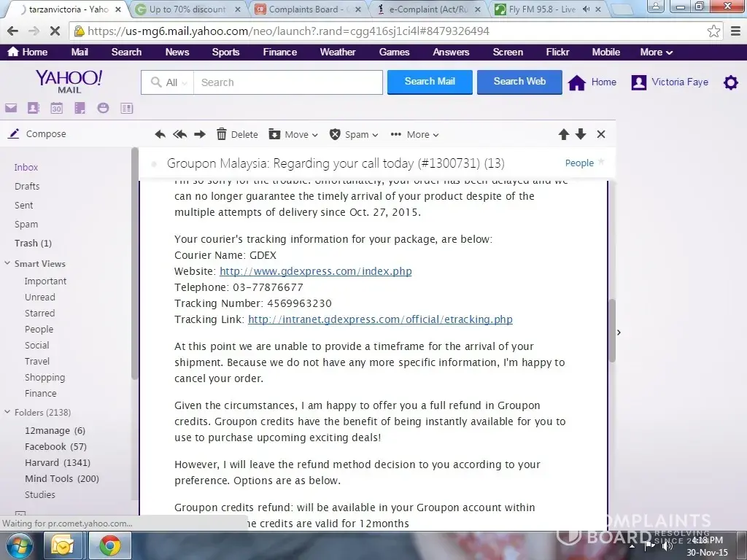747x560 pixels.
Task: Open the Contacts icon above Compose
Action: 33,108
